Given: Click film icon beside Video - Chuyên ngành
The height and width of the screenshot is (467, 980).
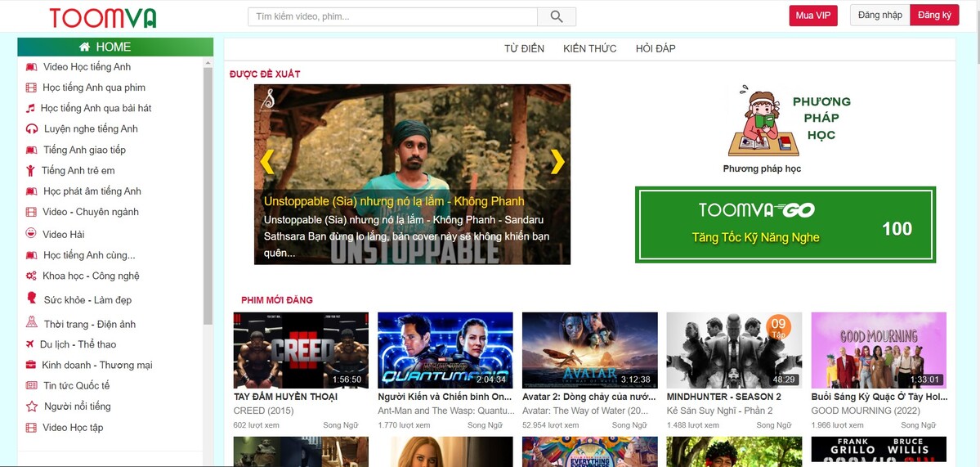Looking at the screenshot, I should (x=31, y=212).
